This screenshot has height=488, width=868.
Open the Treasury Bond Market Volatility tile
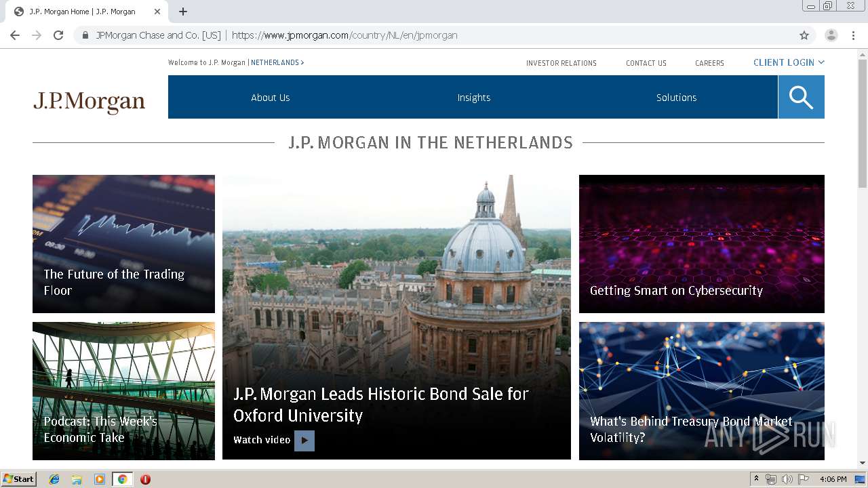tap(702, 391)
